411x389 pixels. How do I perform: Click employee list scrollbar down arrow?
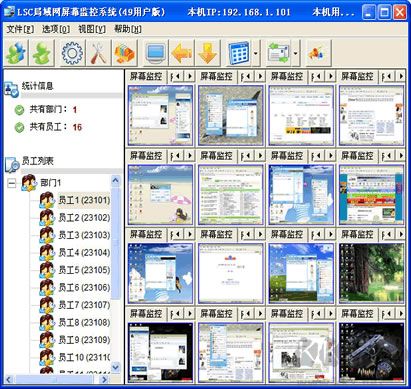(115, 367)
